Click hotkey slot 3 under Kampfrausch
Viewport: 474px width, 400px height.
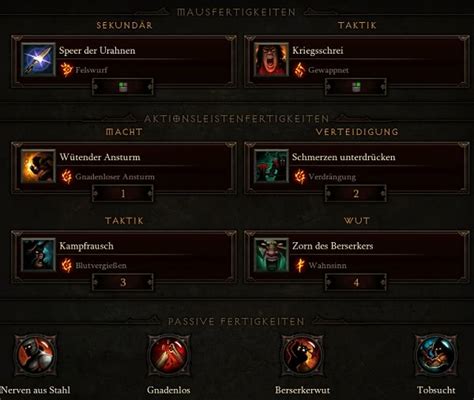tap(123, 282)
